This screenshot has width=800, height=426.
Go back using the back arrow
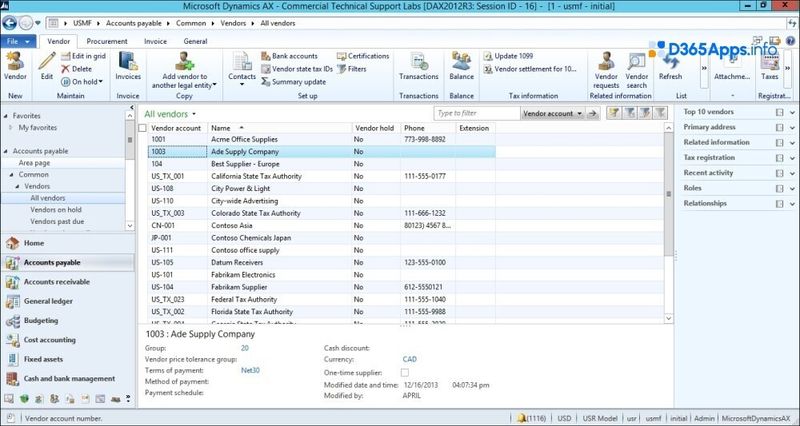click(x=9, y=23)
